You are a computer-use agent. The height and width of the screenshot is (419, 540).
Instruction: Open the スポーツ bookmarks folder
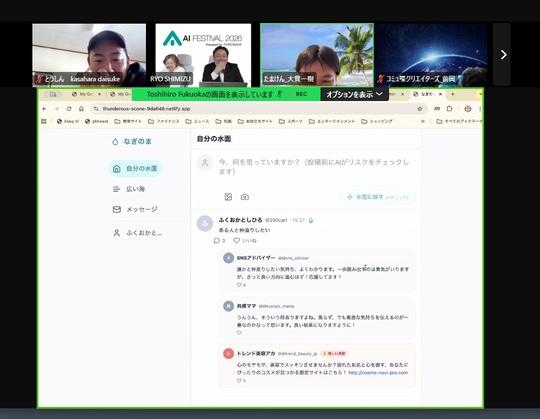click(292, 121)
